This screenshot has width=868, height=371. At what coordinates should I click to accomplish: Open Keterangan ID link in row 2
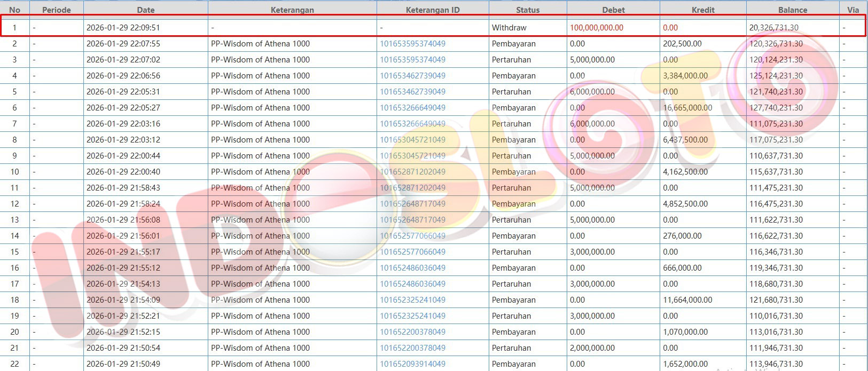[x=412, y=44]
